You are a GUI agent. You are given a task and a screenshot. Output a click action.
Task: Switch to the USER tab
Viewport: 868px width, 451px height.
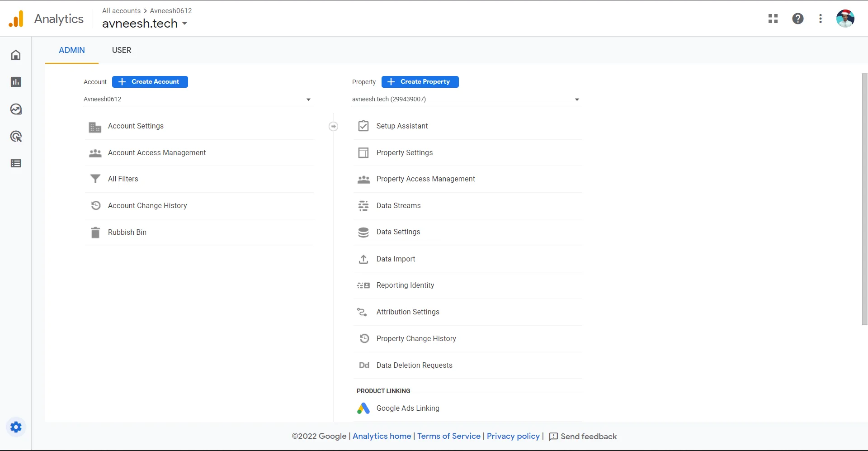tap(122, 50)
